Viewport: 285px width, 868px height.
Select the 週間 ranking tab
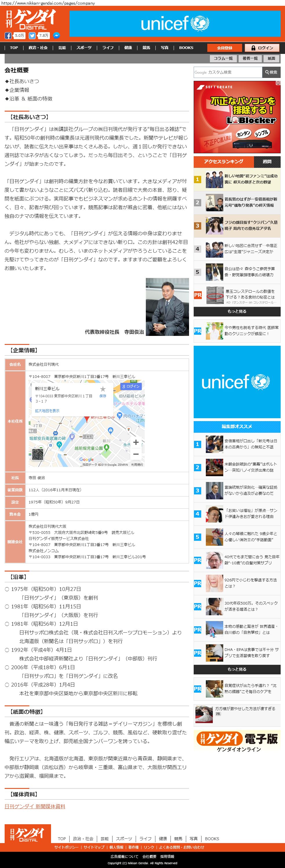tap(267, 162)
